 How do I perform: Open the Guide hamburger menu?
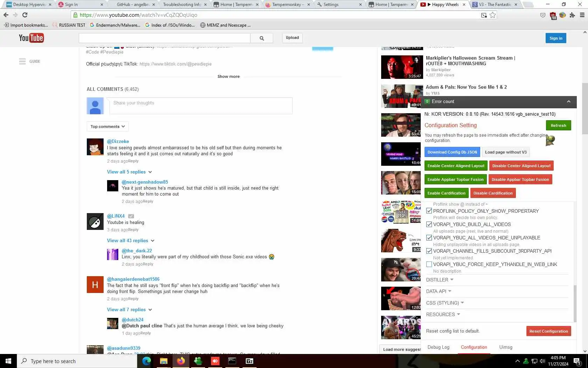point(22,61)
